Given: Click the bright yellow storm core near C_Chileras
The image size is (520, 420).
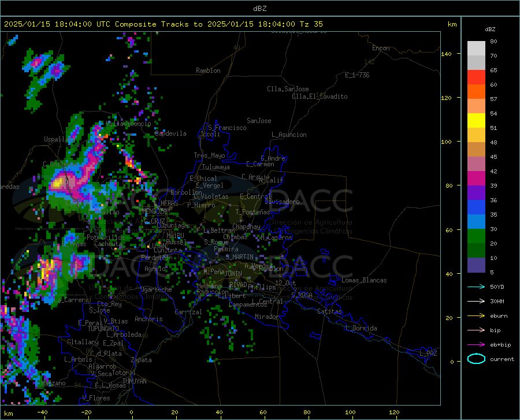Looking at the screenshot, I should 57,183.
